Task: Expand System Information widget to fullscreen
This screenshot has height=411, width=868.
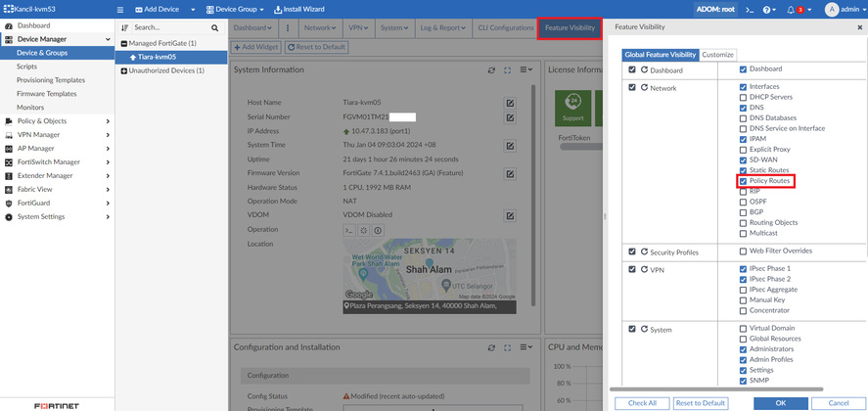Action: point(507,70)
